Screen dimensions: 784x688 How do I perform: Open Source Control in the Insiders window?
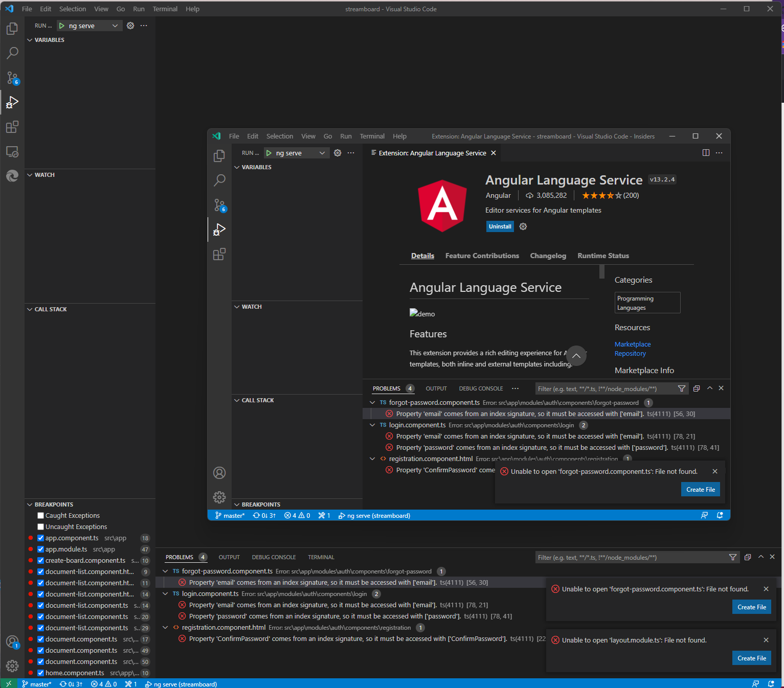219,205
